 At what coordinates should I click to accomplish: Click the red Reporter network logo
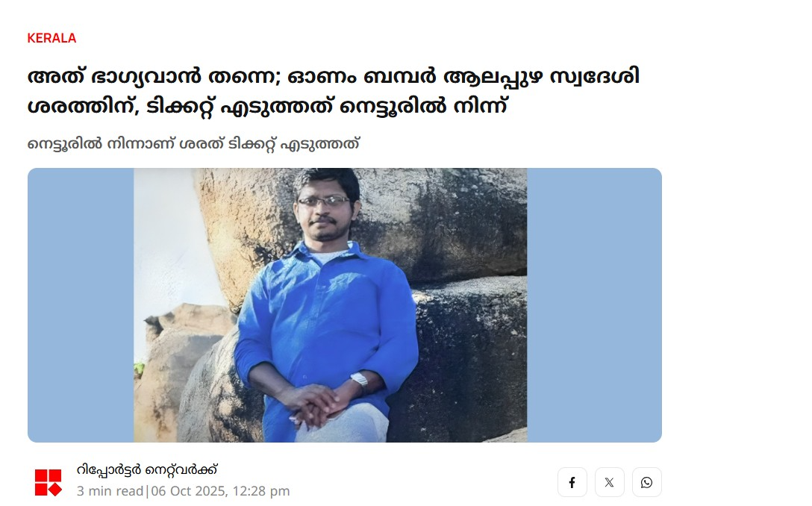49,483
